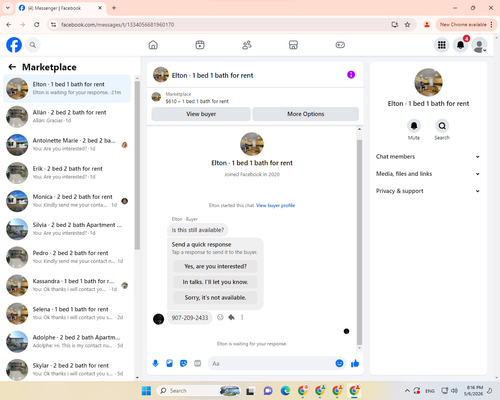Attach a file with the photo icon
The width and height of the screenshot is (500, 400).
(169, 363)
